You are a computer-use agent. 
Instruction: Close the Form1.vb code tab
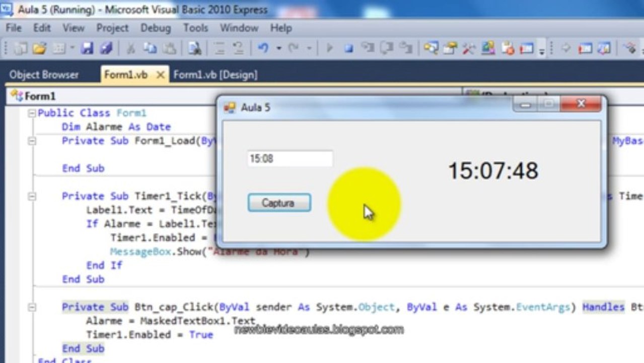coord(161,75)
